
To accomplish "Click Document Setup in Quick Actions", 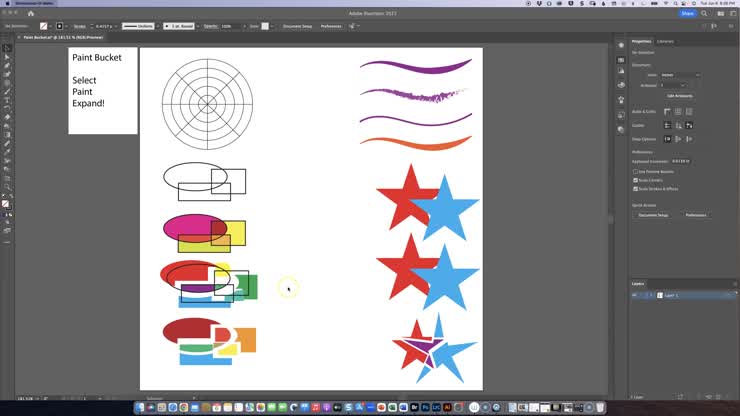I will point(653,215).
